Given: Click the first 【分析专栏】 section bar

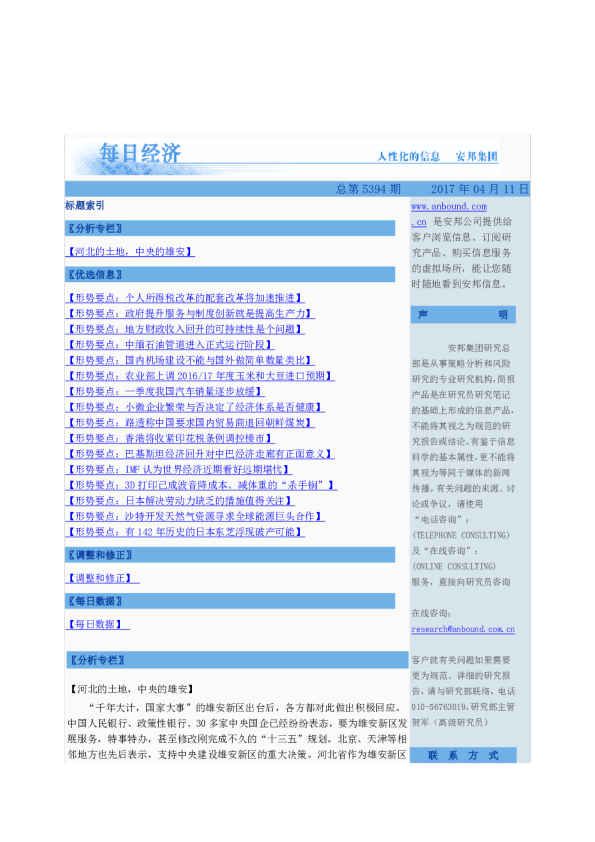Looking at the screenshot, I should pos(230,228).
